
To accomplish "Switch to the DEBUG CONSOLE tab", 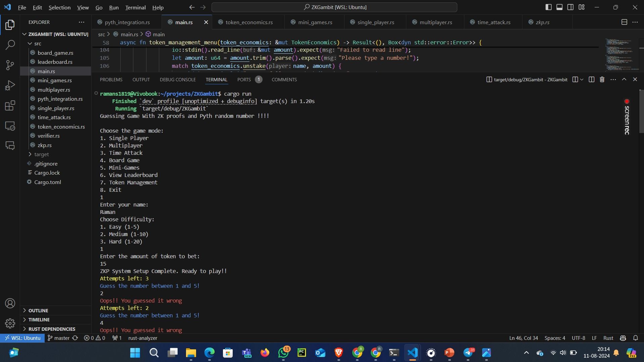I will pyautogui.click(x=178, y=80).
